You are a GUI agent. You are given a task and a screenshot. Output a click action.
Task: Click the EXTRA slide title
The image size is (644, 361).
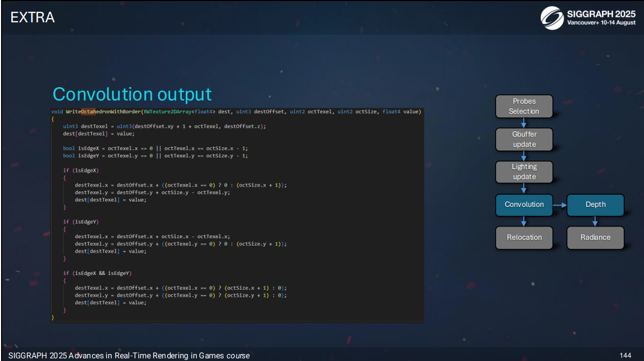coord(32,18)
